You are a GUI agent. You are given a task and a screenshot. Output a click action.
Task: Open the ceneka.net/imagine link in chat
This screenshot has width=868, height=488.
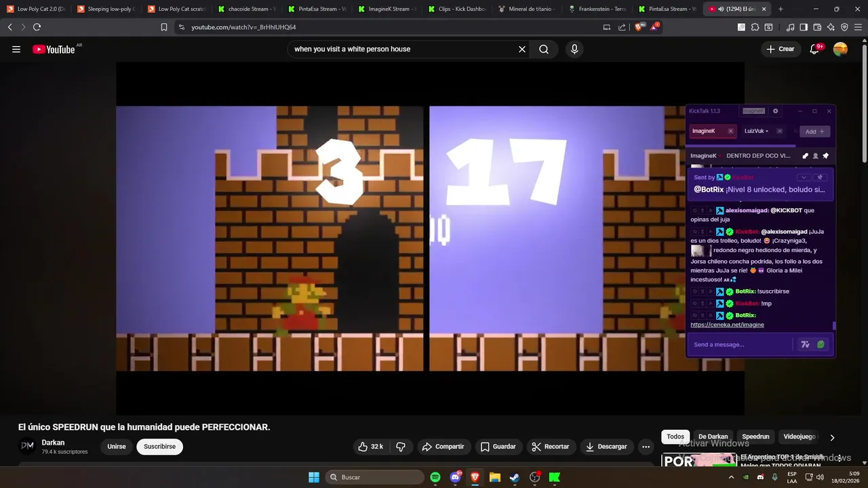point(727,325)
